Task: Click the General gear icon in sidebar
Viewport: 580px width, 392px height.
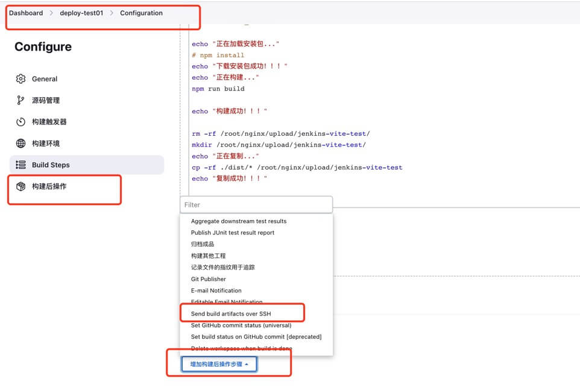Action: [x=21, y=79]
